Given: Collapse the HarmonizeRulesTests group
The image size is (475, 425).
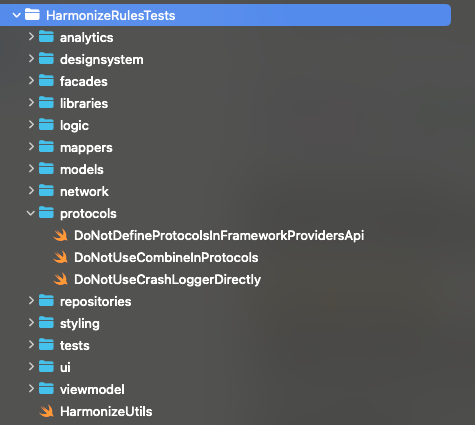Looking at the screenshot, I should [x=16, y=15].
